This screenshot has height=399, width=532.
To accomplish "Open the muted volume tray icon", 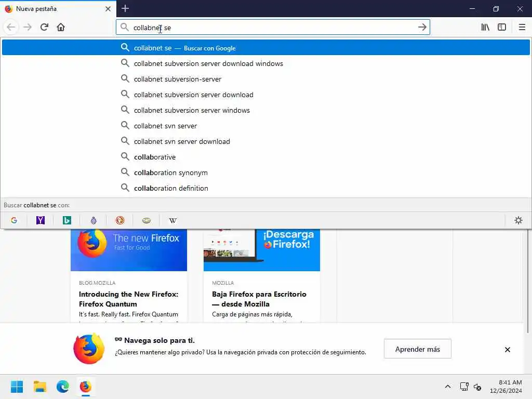I will pyautogui.click(x=477, y=387).
